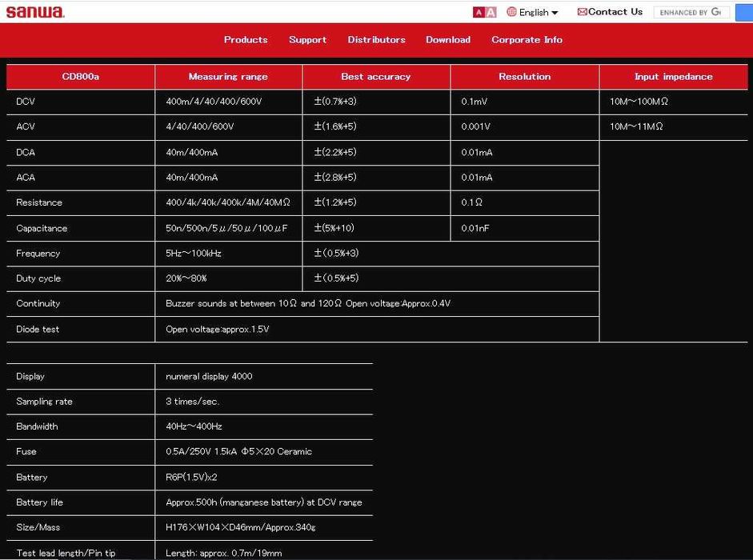Open the Products menu
753x560 pixels.
point(246,40)
